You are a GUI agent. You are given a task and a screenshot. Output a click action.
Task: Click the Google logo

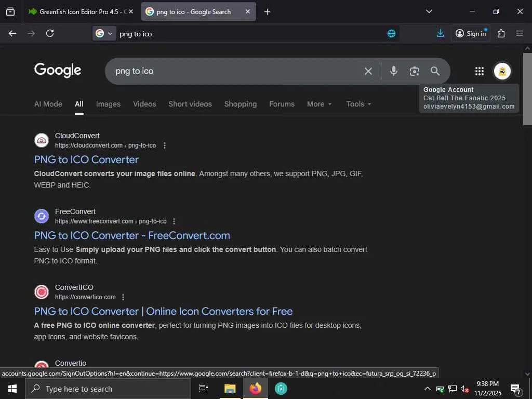coord(58,70)
